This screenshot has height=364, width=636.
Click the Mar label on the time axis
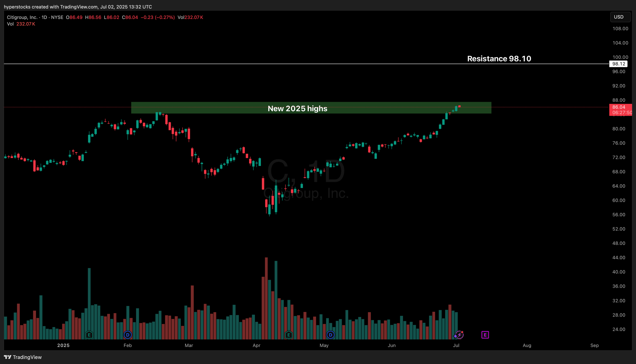pyautogui.click(x=189, y=345)
